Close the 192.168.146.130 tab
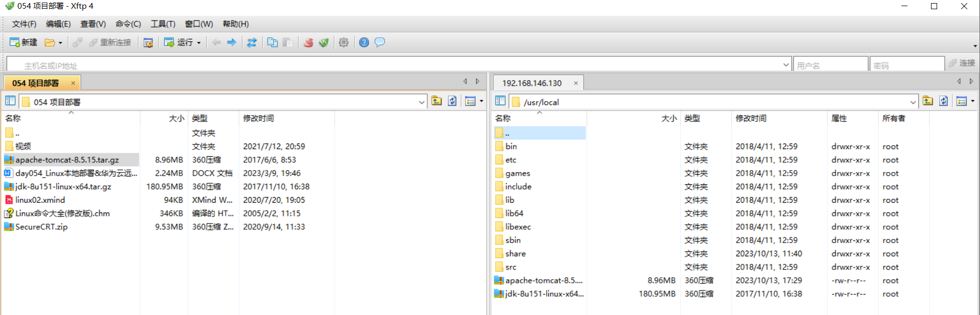980x315 pixels. tap(576, 83)
